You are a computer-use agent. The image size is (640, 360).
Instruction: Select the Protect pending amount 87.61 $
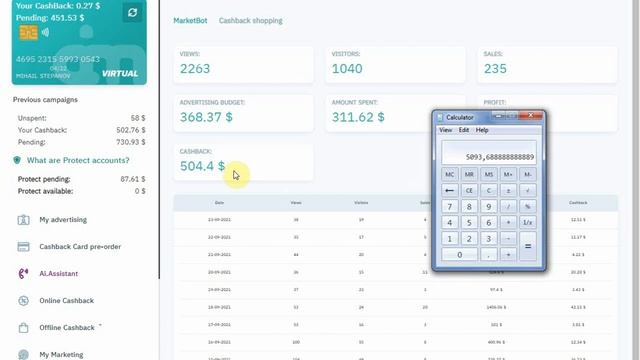click(x=133, y=179)
